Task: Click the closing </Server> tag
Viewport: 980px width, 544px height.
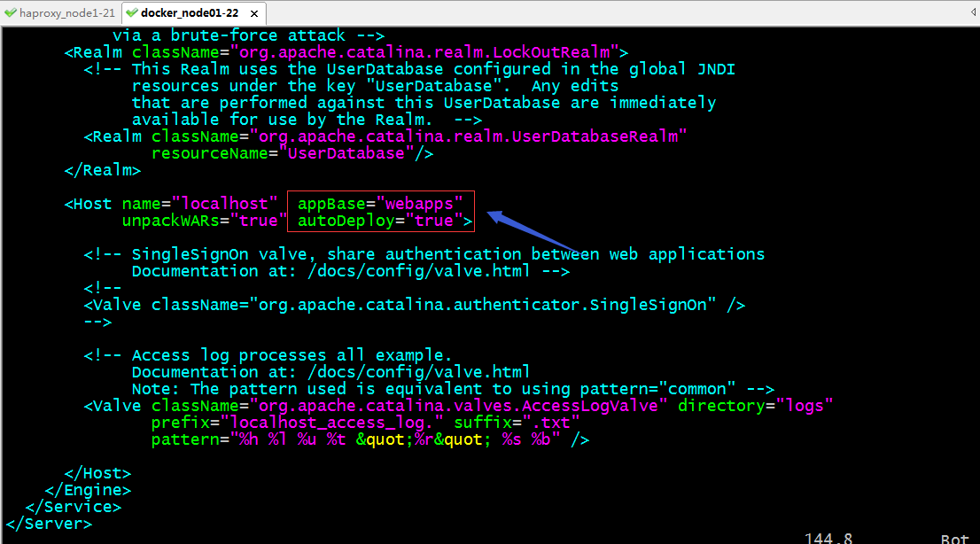Action: coord(50,524)
